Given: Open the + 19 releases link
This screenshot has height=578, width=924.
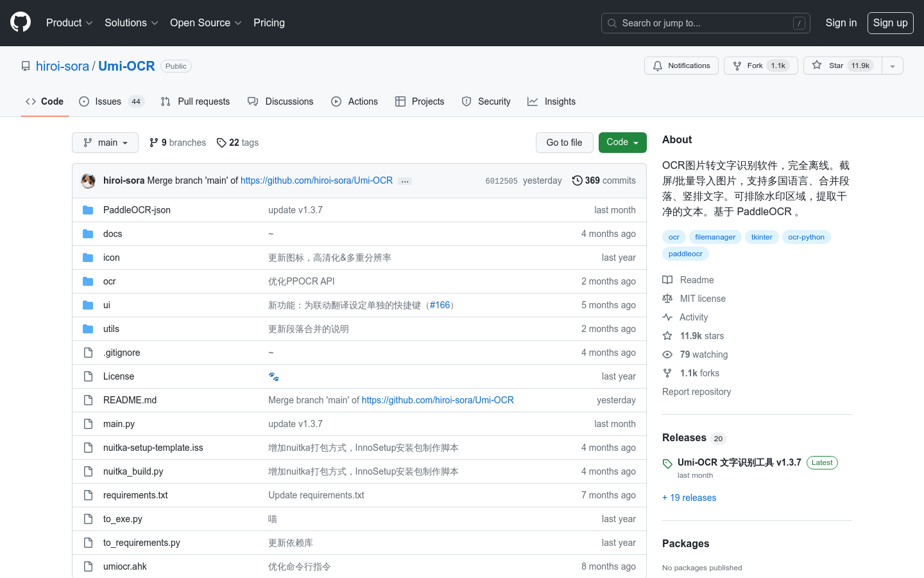Looking at the screenshot, I should click(689, 498).
